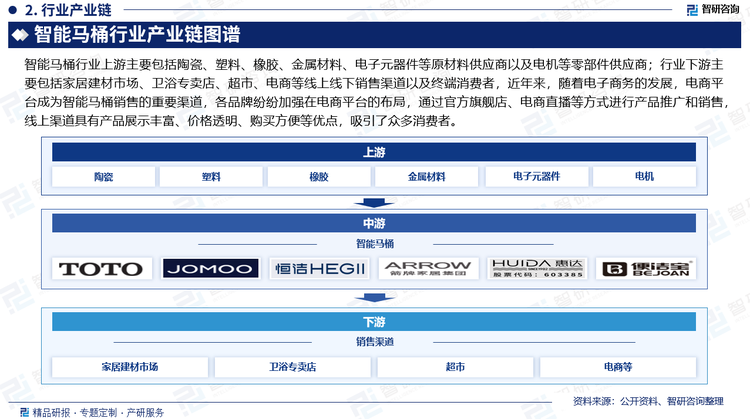Click the source note 资料来源：公开资料、智研咨询整理
The height and width of the screenshot is (419, 750).
click(x=648, y=401)
